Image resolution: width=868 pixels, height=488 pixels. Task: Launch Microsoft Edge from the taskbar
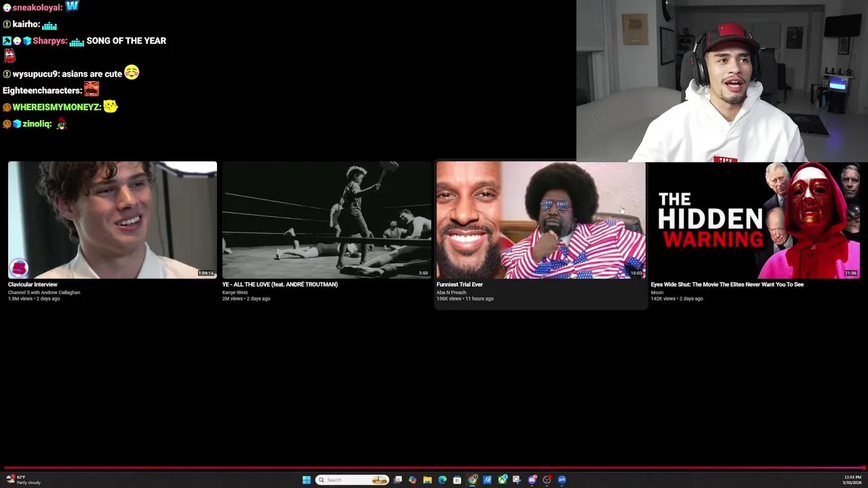[442, 480]
